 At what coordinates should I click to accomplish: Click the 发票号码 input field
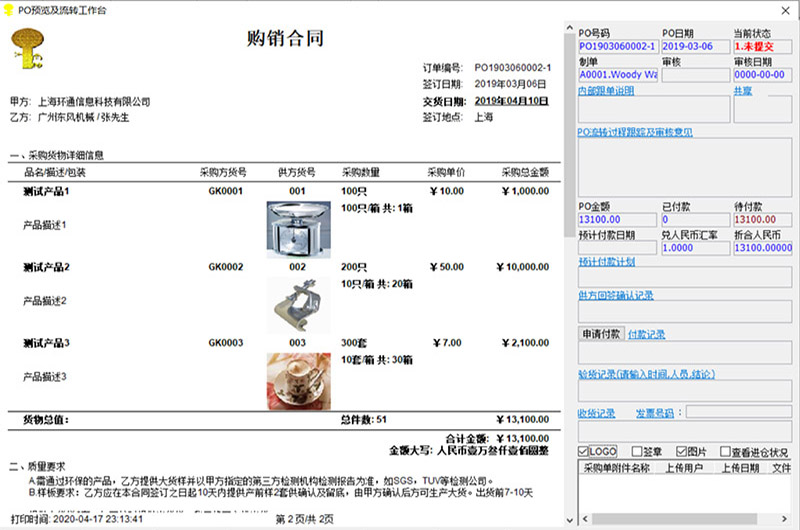737,412
